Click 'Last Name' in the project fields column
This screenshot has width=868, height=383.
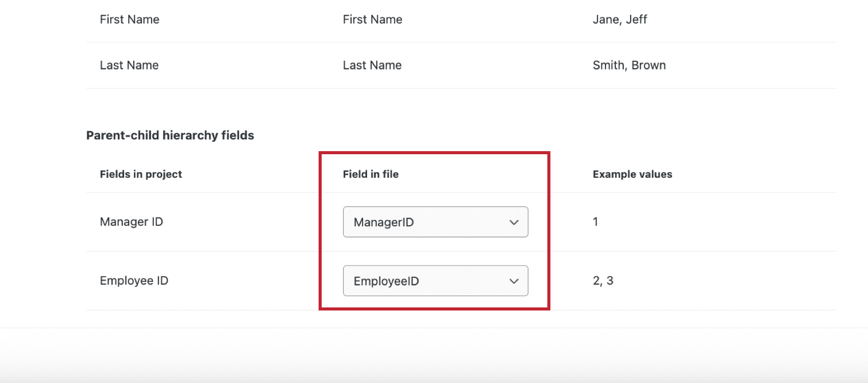click(129, 65)
